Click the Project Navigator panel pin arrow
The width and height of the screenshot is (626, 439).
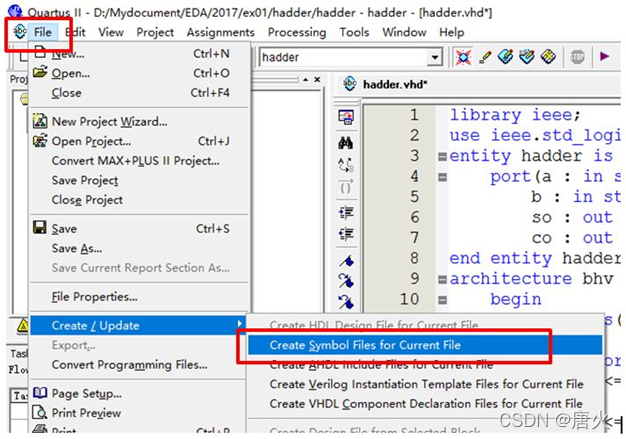point(305,79)
